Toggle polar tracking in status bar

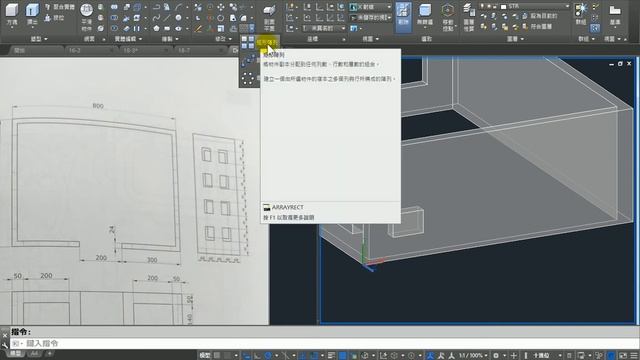[268, 356]
